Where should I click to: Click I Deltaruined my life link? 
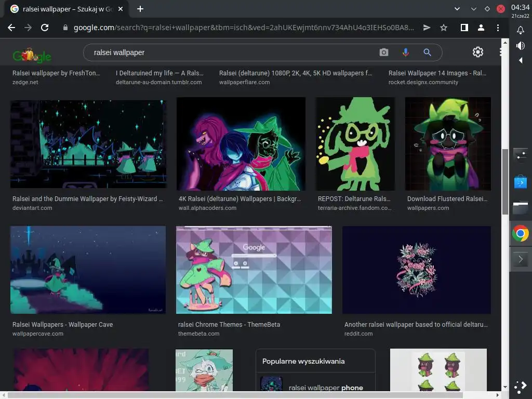[x=159, y=73]
